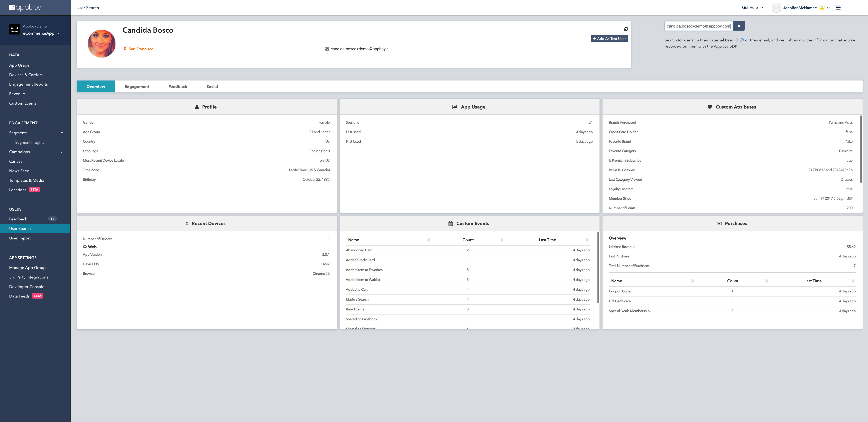
Task: Switch to the Engagement tab
Action: [137, 87]
